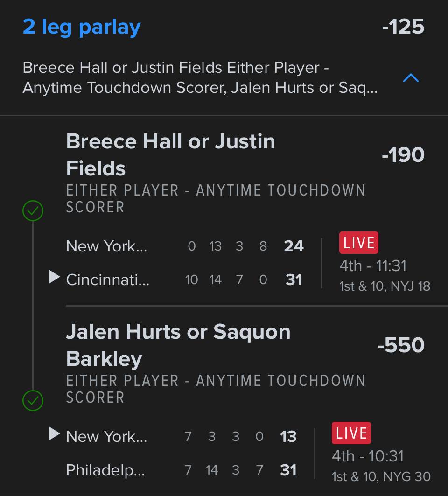Select the -125 parlay odds
The image size is (448, 496).
pos(403,27)
